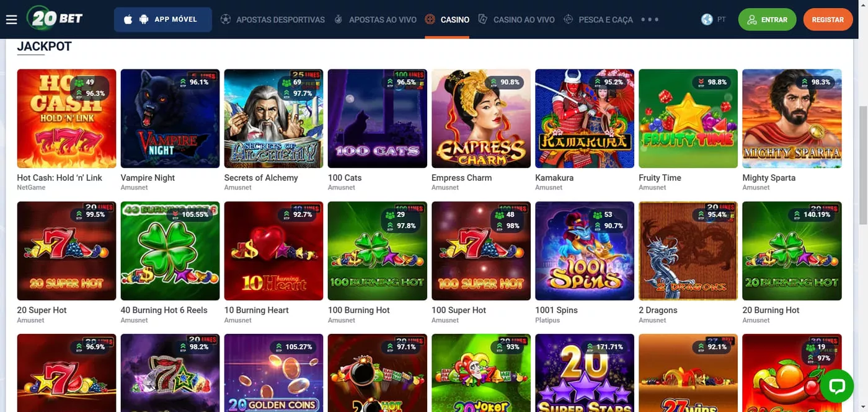Click the Casino Ao Vivo cards icon
The height and width of the screenshot is (412, 868).
coord(483,20)
